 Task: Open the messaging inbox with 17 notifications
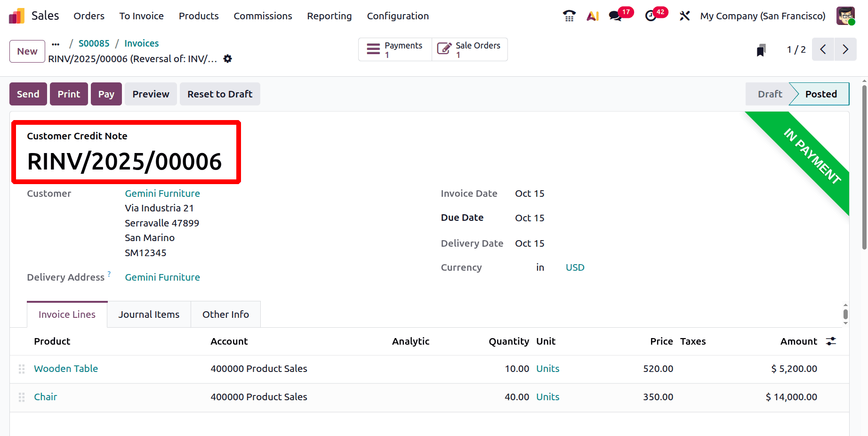click(x=614, y=16)
